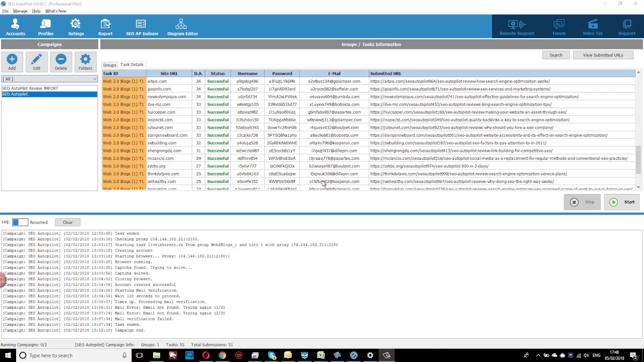Delete the selected campaign

(61, 62)
